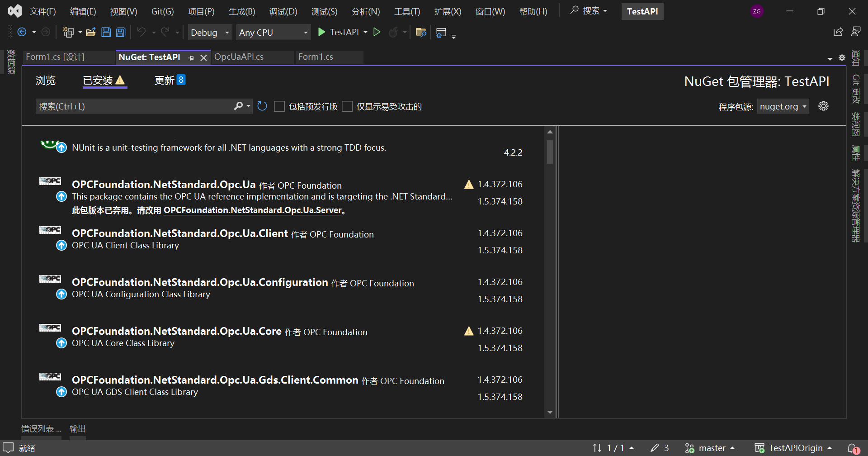This screenshot has height=456, width=868.
Task: Click inside the NuGet 搜索(Ctrl+L) field
Action: click(134, 106)
